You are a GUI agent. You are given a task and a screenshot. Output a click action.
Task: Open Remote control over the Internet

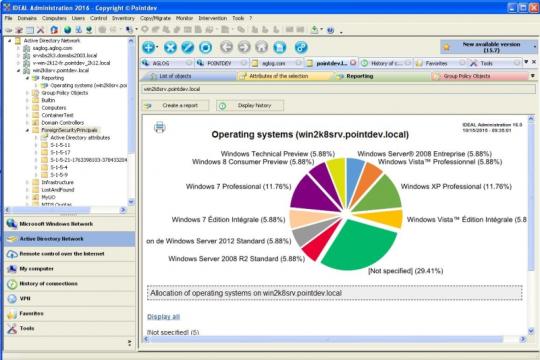click(70, 254)
